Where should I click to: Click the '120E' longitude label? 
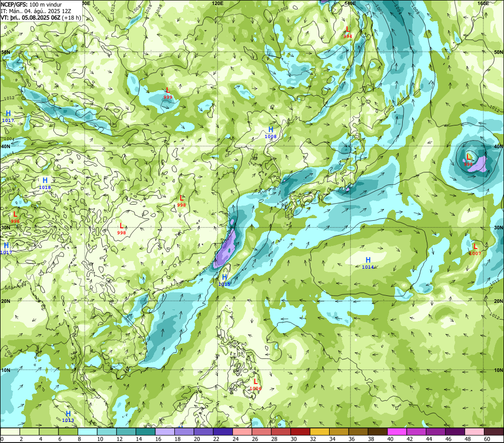tap(218, 3)
